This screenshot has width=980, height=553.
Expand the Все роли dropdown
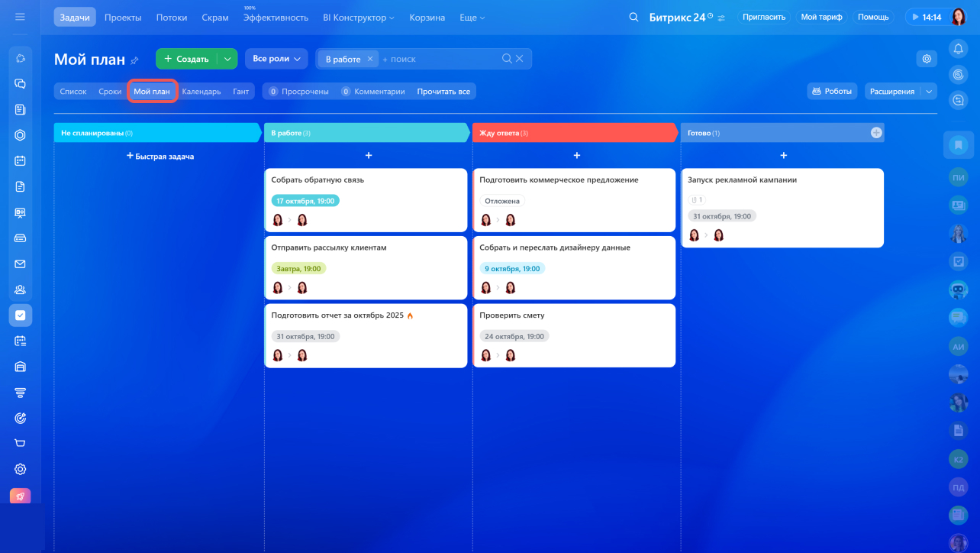pos(276,59)
